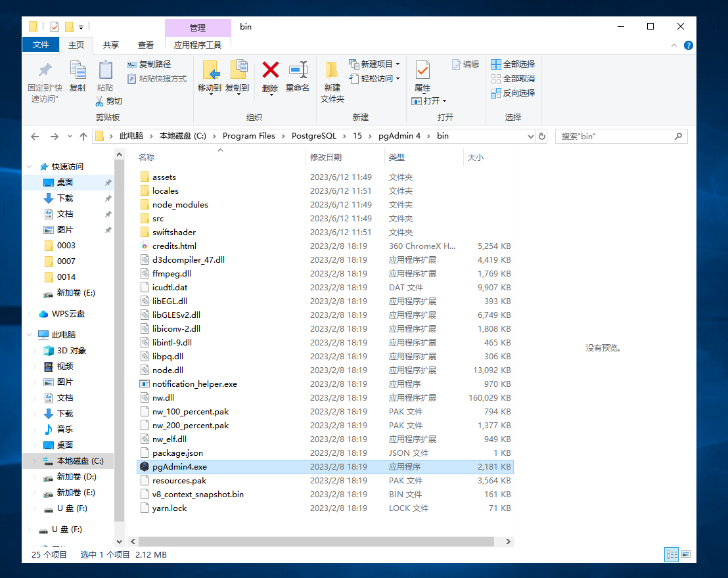This screenshot has height=578, width=728.
Task: Switch to large icons view in status bar
Action: click(x=686, y=555)
